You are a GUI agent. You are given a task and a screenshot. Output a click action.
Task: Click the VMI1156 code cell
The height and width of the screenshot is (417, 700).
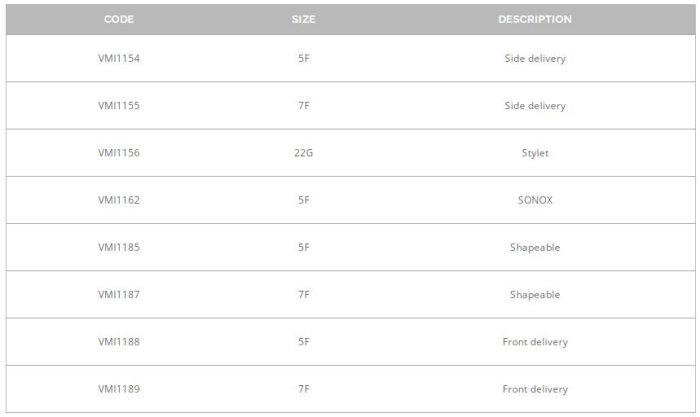pyautogui.click(x=118, y=153)
